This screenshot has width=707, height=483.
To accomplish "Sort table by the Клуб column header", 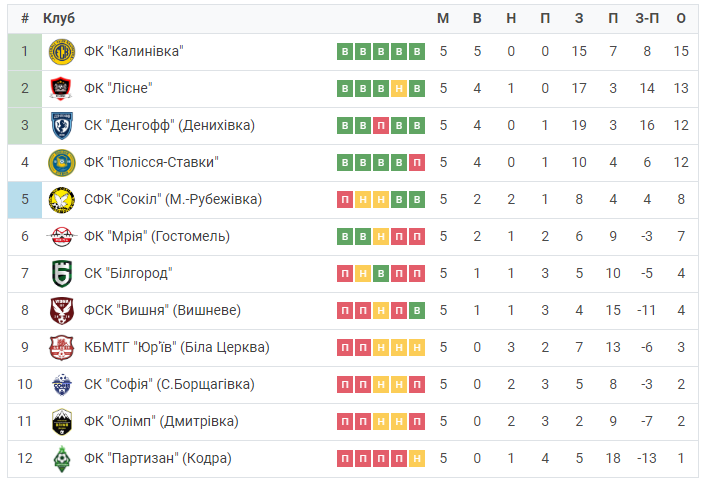I will tap(59, 18).
